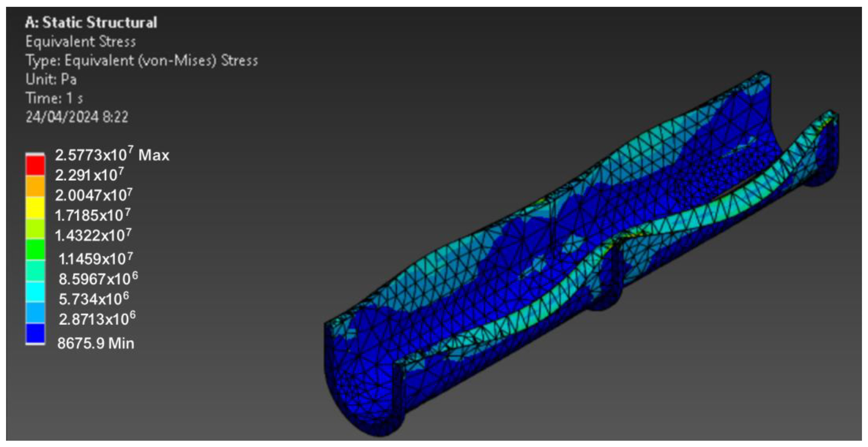Click the red legend color band
This screenshot has width=868, height=447.
coord(35,165)
